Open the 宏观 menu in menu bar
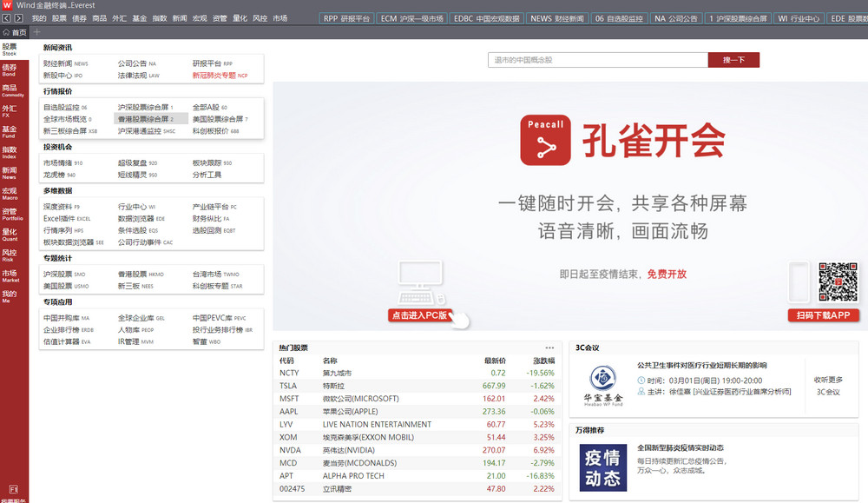 point(200,18)
